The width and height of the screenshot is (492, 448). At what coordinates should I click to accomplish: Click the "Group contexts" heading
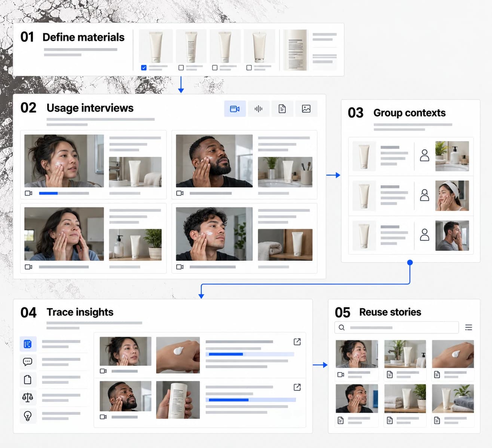pyautogui.click(x=409, y=113)
